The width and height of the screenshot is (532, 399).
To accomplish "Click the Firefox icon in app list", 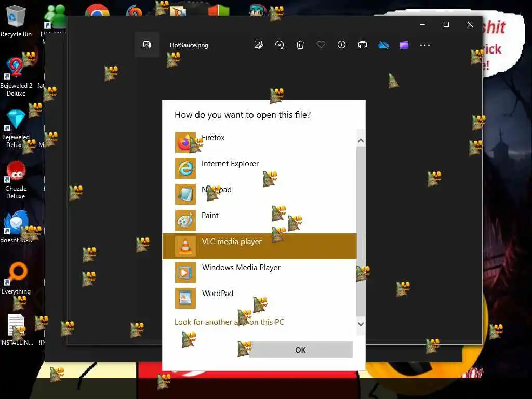I will coord(185,142).
